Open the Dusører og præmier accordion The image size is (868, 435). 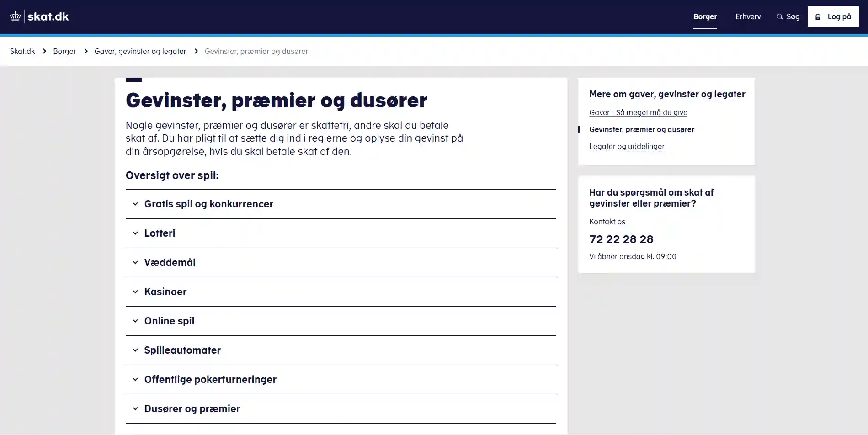[341, 408]
